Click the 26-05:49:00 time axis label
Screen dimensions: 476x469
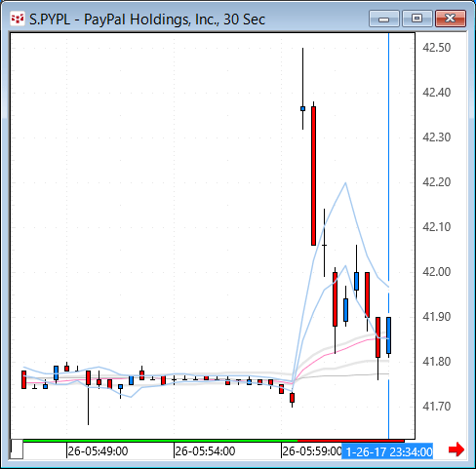(x=98, y=451)
